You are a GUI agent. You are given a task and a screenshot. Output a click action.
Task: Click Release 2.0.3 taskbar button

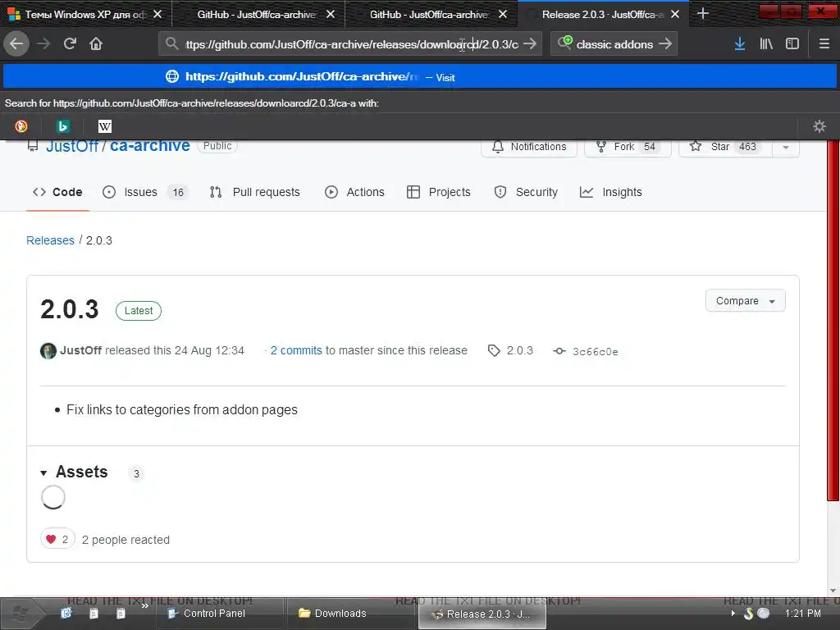482,614
